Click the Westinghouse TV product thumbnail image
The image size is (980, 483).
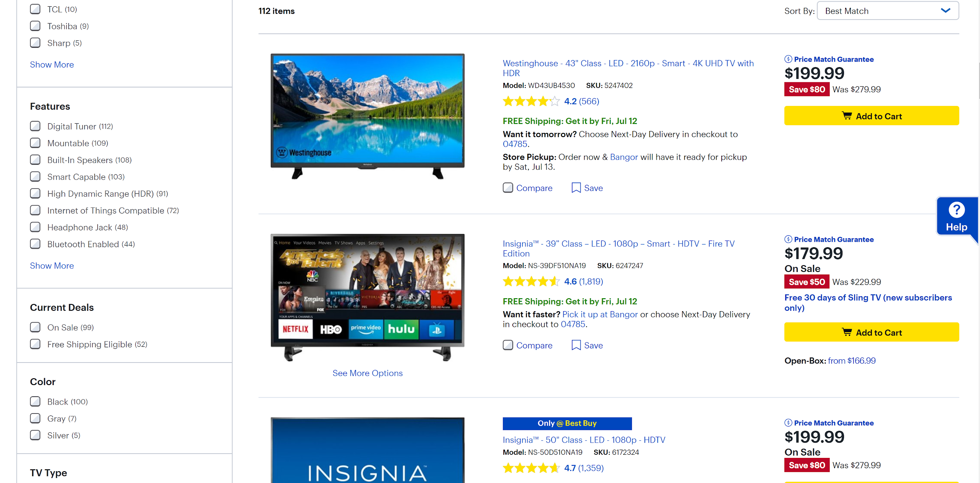367,117
